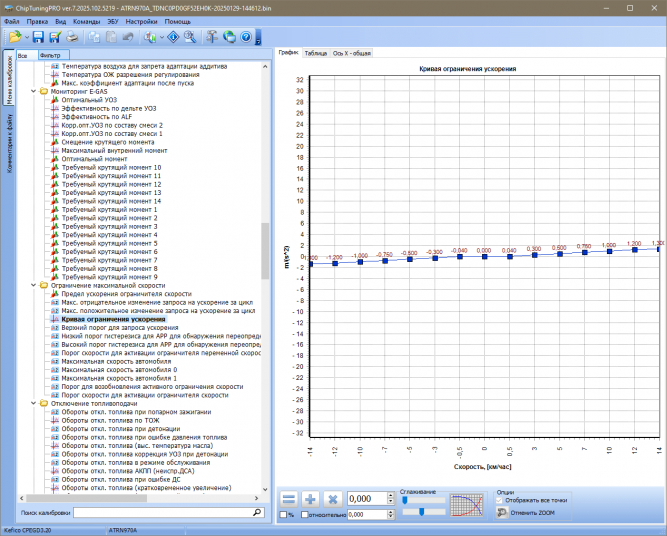Select Предел ускорения ограничителя скорости item
Viewport: 667px width, 536px height.
(x=126, y=294)
